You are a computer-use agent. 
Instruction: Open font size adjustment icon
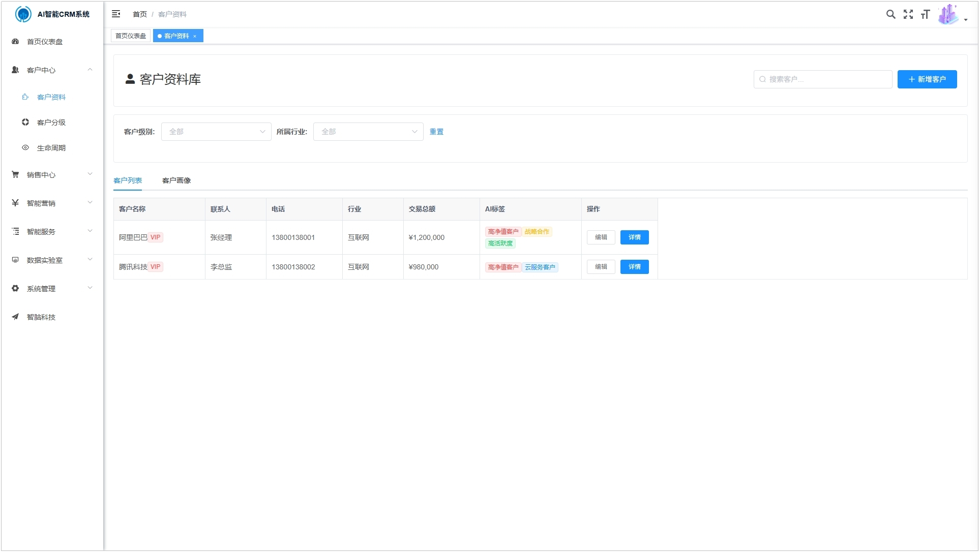925,15
